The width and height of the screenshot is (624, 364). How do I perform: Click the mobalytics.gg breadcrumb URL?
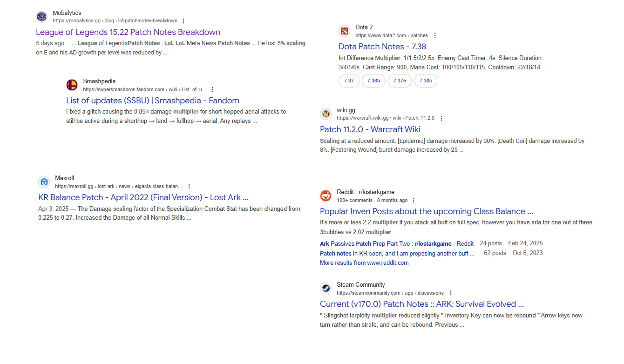(115, 21)
